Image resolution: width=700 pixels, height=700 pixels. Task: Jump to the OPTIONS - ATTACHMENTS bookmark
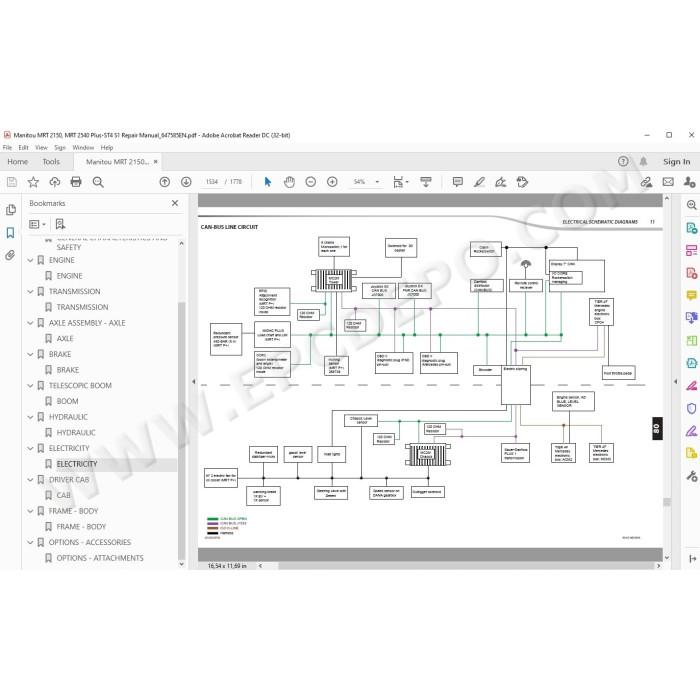point(100,558)
